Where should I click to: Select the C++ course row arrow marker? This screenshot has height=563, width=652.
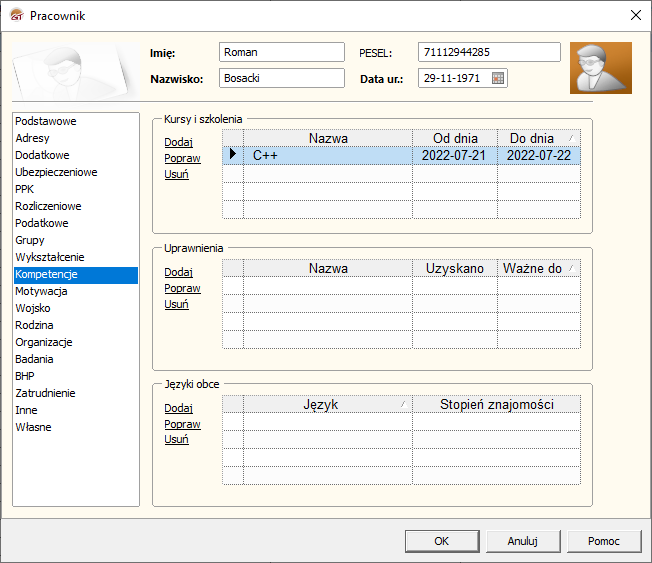click(233, 155)
